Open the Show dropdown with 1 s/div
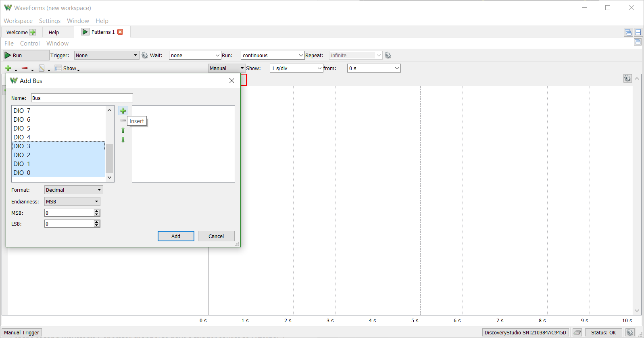This screenshot has height=338, width=644. point(296,68)
